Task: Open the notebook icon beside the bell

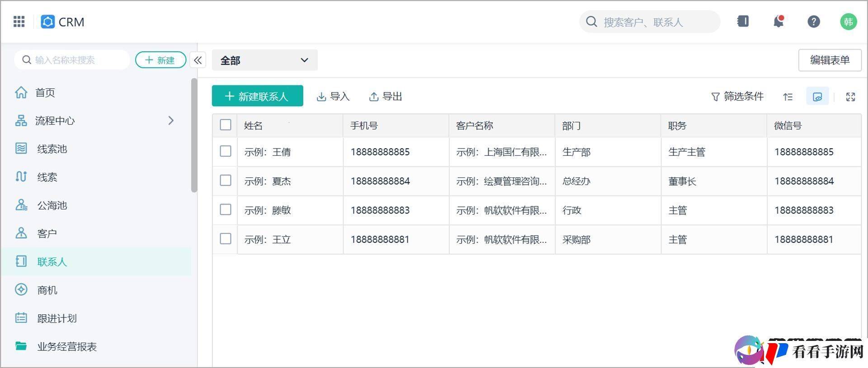Action: pos(743,21)
